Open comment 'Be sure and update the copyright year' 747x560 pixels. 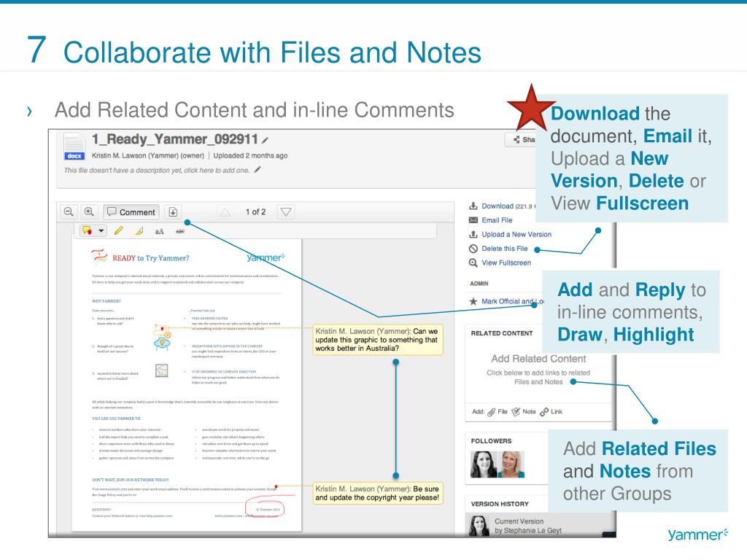click(x=378, y=494)
